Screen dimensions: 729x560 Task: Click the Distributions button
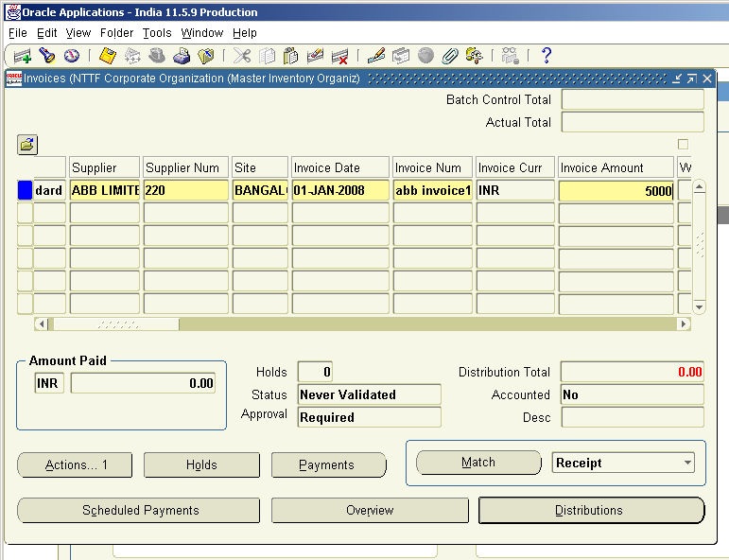[591, 510]
